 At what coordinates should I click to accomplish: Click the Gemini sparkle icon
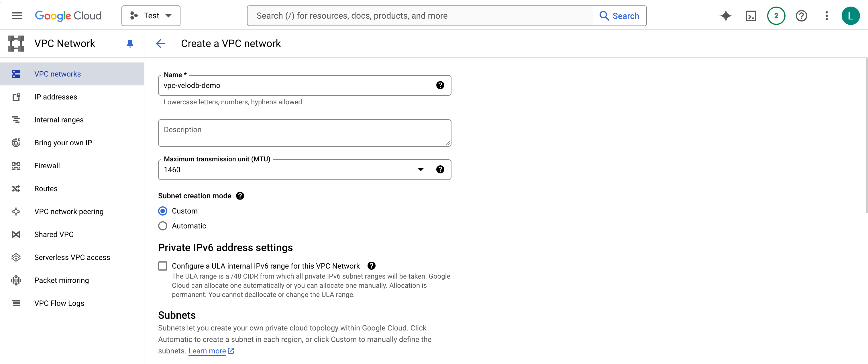tap(725, 15)
